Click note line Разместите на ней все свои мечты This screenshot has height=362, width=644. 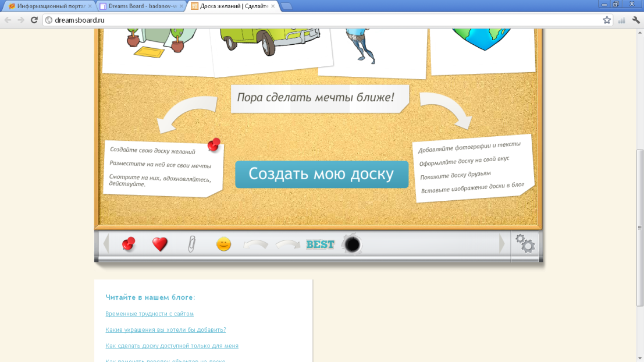pyautogui.click(x=160, y=164)
